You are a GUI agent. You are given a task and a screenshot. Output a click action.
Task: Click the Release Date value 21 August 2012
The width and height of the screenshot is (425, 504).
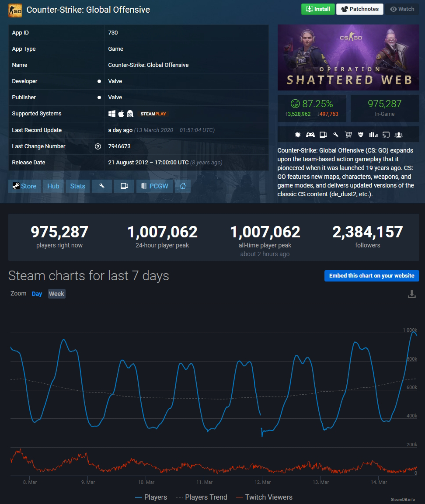coord(148,162)
